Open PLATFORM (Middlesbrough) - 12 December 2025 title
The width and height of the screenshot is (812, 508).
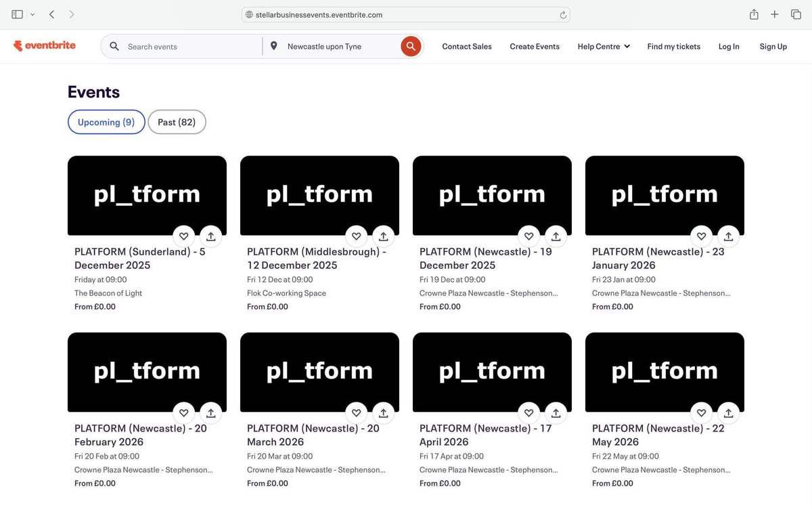point(317,258)
